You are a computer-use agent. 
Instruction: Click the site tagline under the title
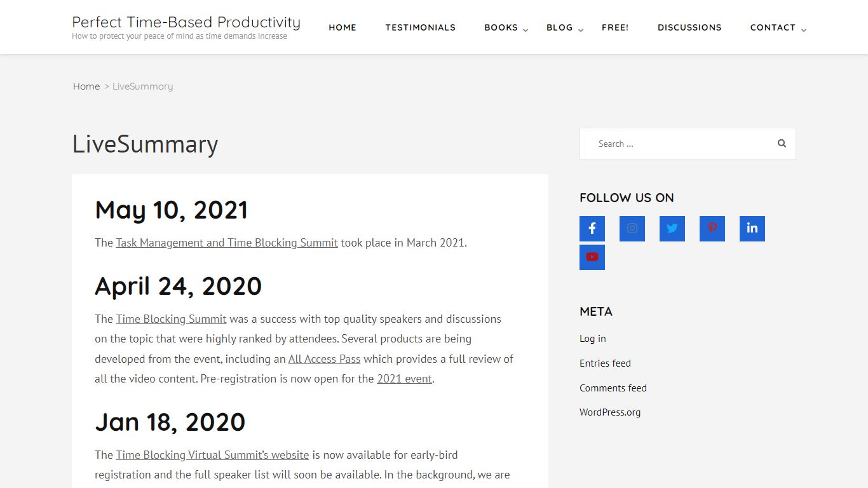tap(179, 36)
